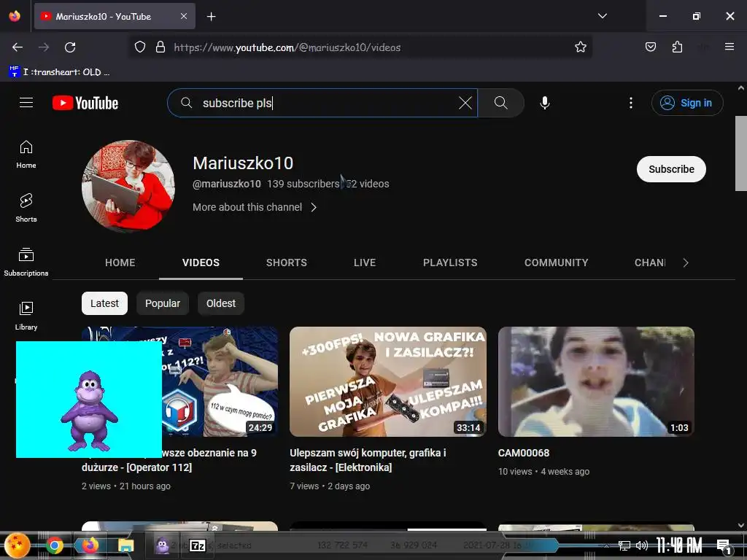Image resolution: width=747 pixels, height=560 pixels.
Task: List all tabs with the dropdown arrow
Action: click(x=602, y=16)
